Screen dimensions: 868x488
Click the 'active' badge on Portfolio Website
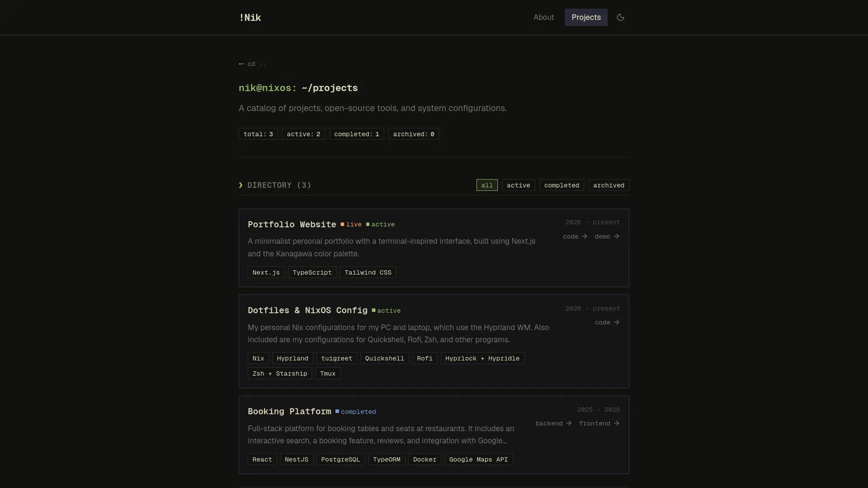380,224
